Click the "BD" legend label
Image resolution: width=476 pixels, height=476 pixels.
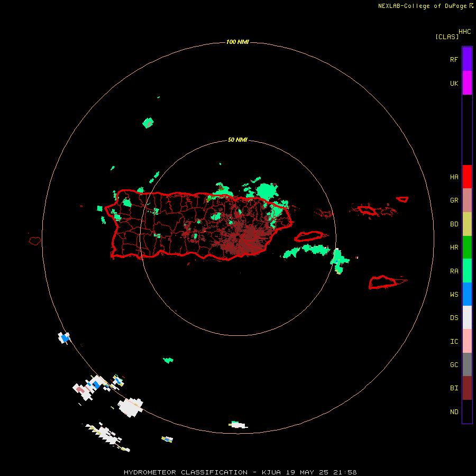454,224
